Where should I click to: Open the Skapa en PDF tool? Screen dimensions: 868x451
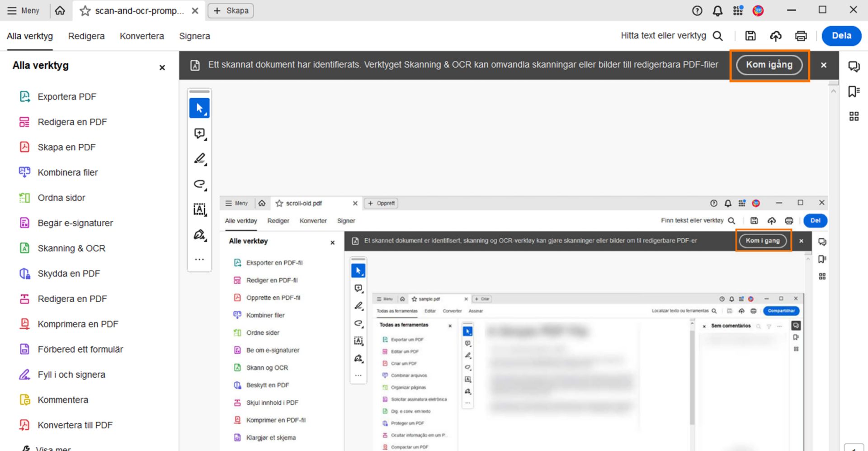pos(57,147)
